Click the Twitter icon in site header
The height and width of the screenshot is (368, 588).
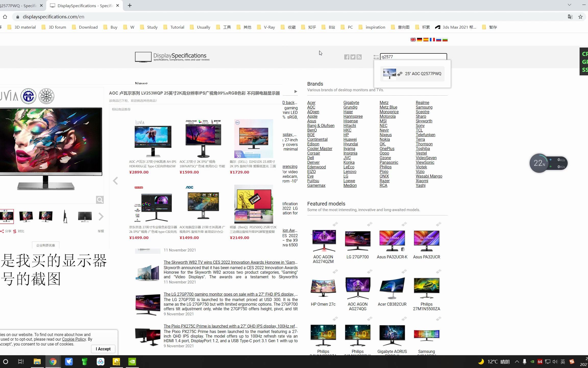click(x=353, y=57)
